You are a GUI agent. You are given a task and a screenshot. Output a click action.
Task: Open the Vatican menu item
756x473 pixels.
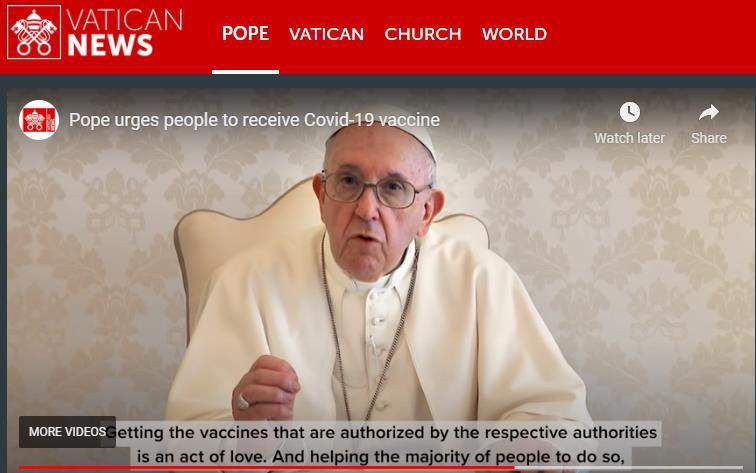[326, 34]
